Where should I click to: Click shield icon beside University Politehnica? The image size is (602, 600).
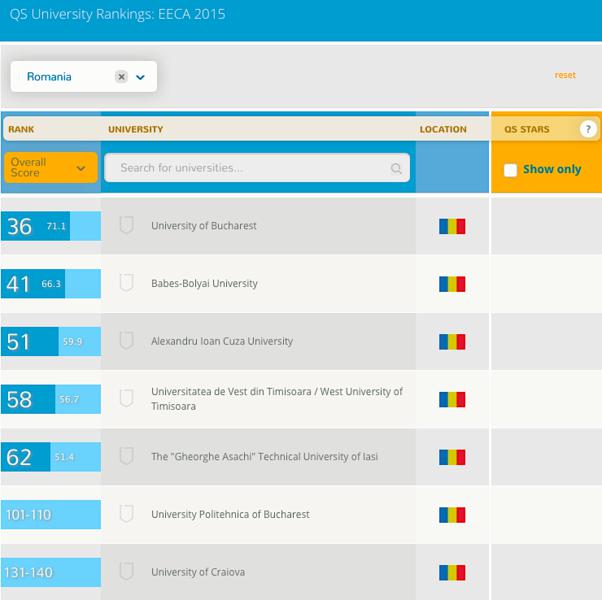click(126, 514)
